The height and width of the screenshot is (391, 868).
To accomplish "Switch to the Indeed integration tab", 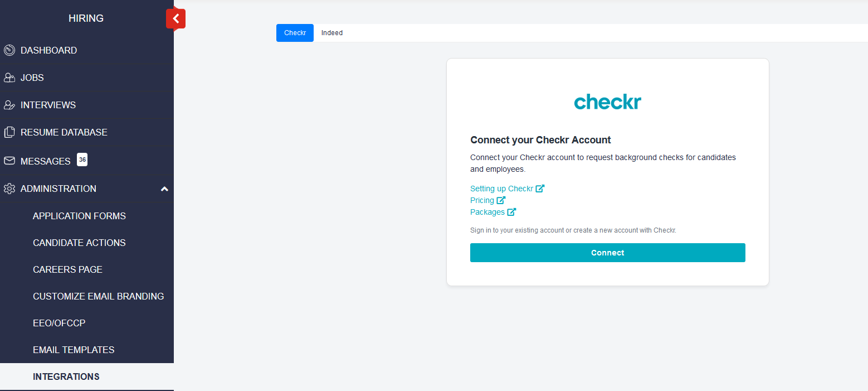I will pyautogui.click(x=331, y=33).
